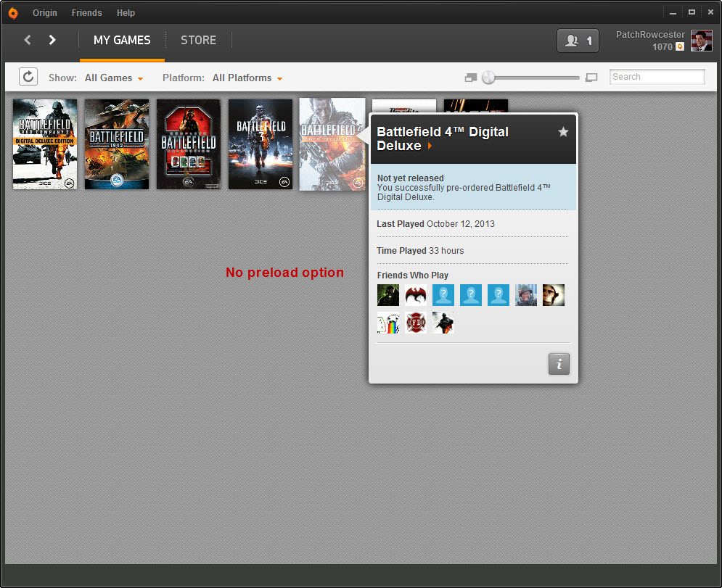Image resolution: width=722 pixels, height=588 pixels.
Task: Click the 'Last Played October 12, 2013' text
Action: coord(435,224)
